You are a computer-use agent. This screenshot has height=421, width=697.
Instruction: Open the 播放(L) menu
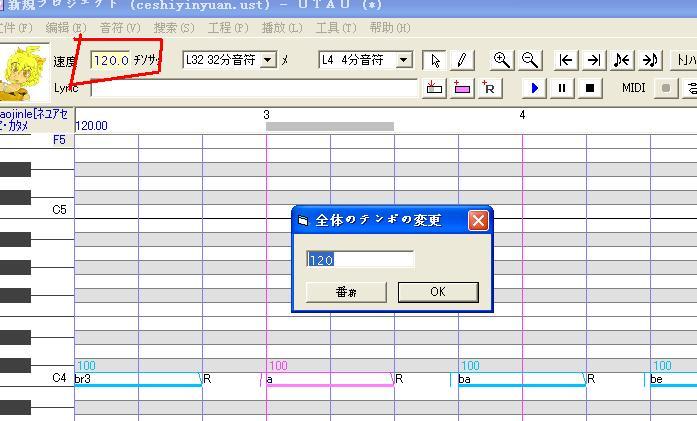coord(282,28)
